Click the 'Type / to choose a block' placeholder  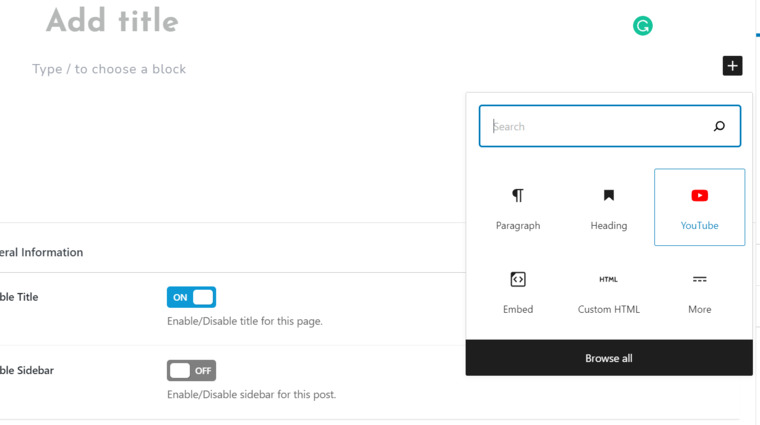(109, 69)
